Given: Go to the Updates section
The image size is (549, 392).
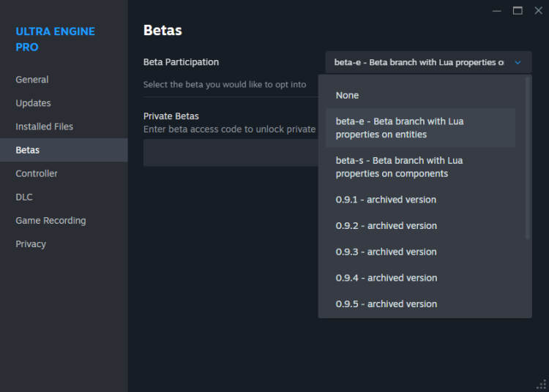Looking at the screenshot, I should (x=34, y=103).
